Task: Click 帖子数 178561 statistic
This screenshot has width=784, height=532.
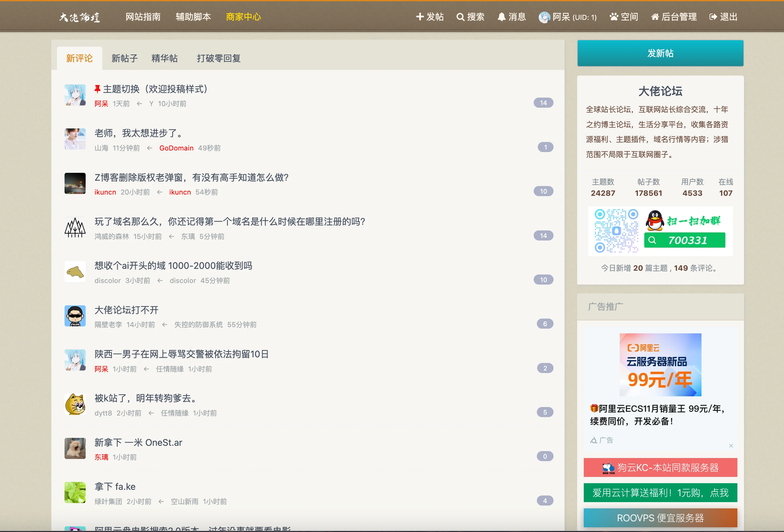Action: pyautogui.click(x=648, y=188)
